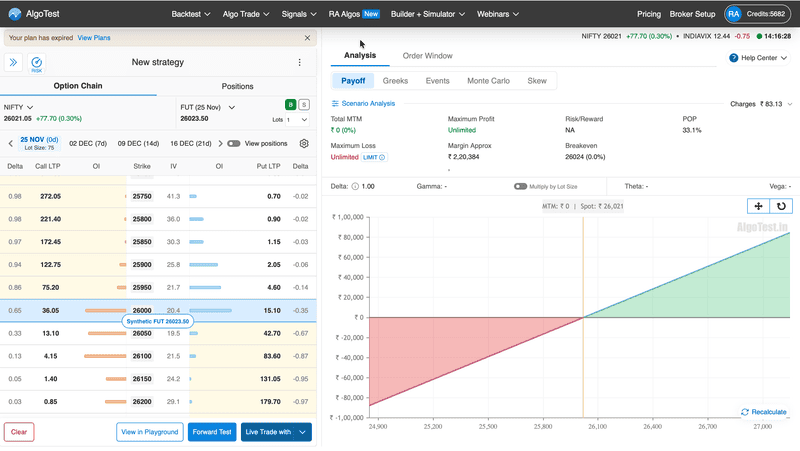Close the plan expired banner
800x451 pixels.
307,38
